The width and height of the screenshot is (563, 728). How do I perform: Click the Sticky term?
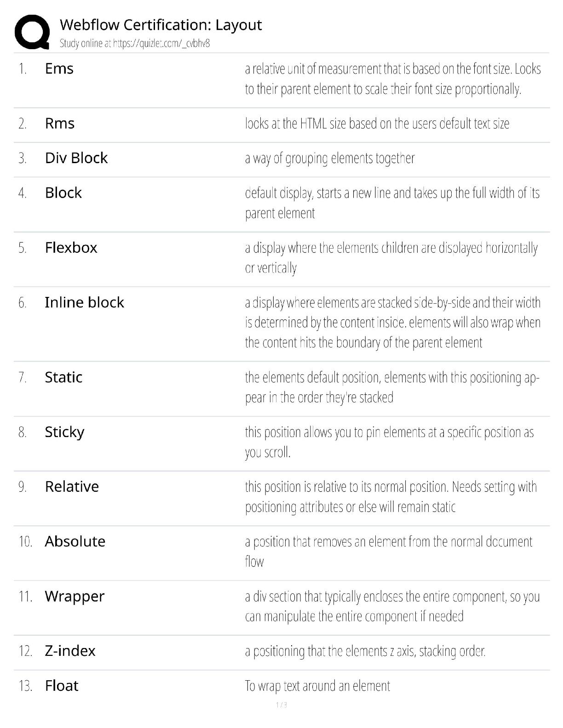tap(65, 432)
